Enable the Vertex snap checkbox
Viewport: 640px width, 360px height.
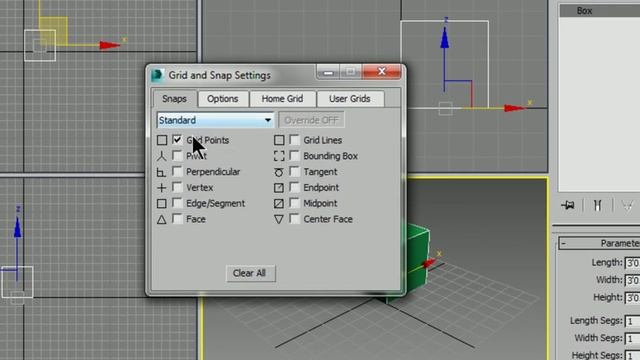(x=177, y=187)
